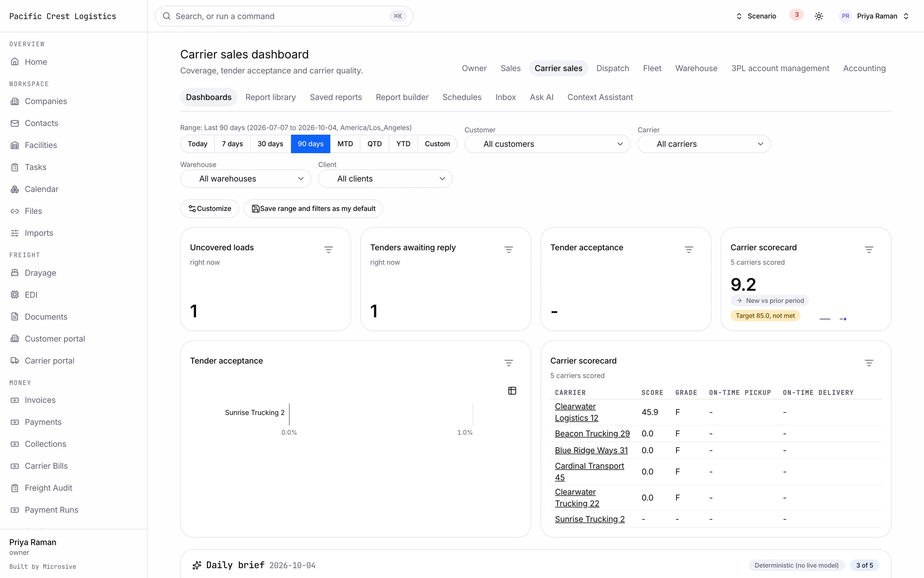Save range and filters as my default
924x578 pixels.
313,209
